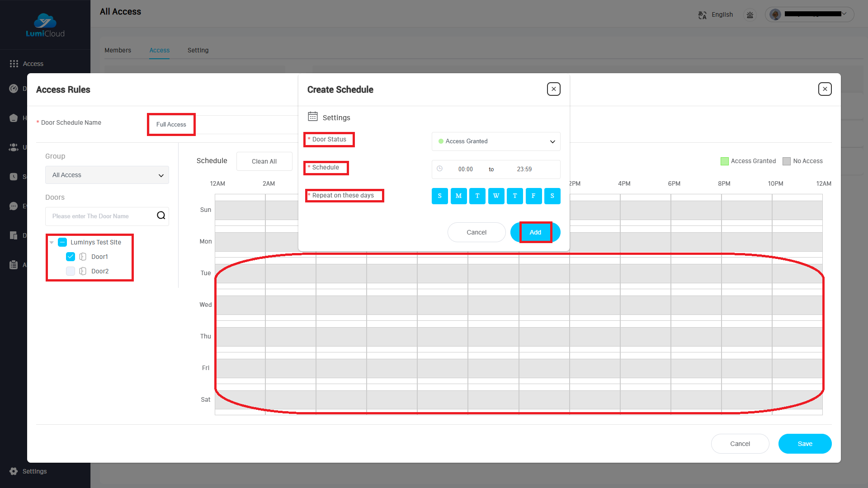Click the Access Granted green legend swatch
868x488 pixels.
click(x=724, y=161)
